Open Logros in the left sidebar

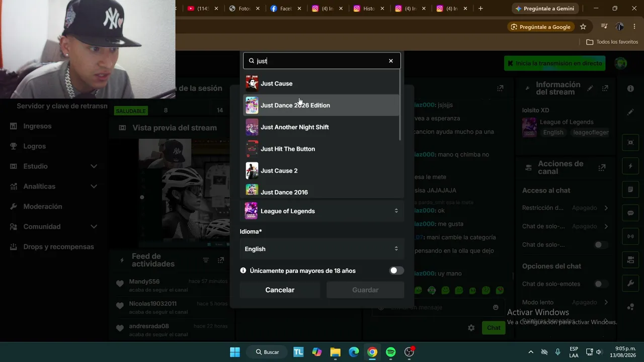click(34, 146)
